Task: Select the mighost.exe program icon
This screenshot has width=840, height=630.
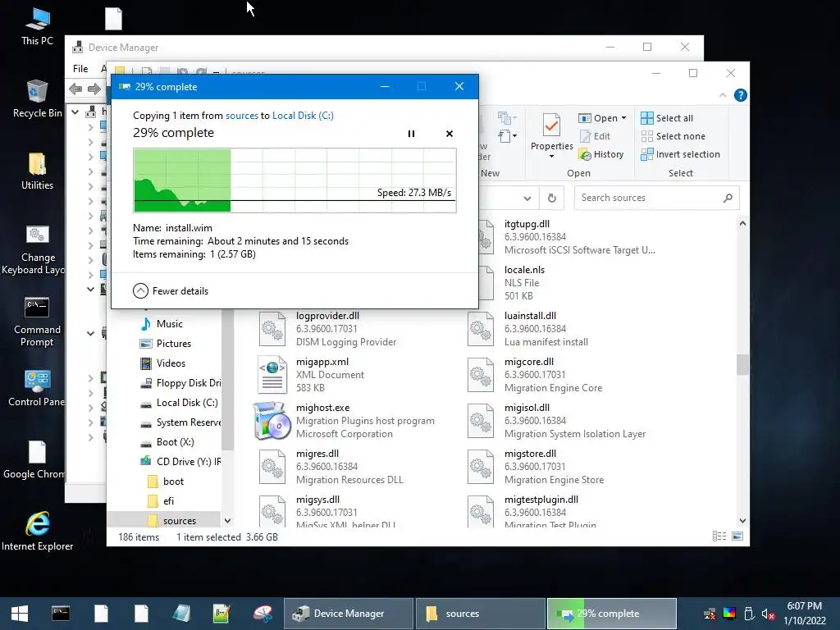Action: (272, 421)
